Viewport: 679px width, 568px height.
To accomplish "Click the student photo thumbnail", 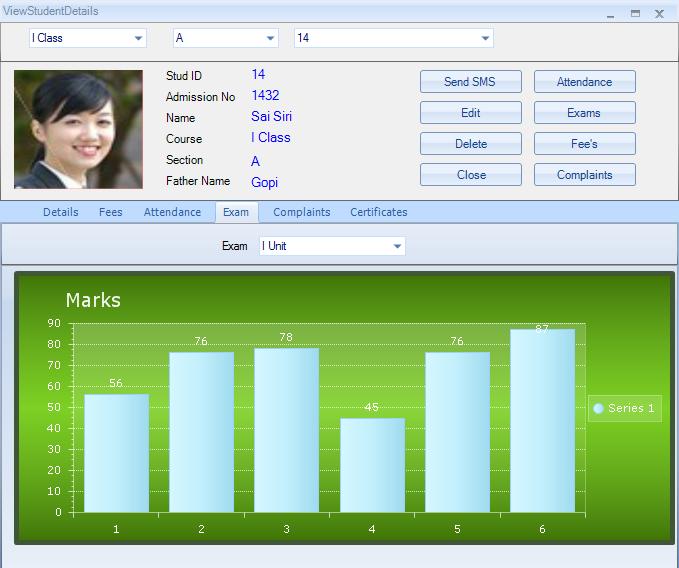I will point(78,129).
